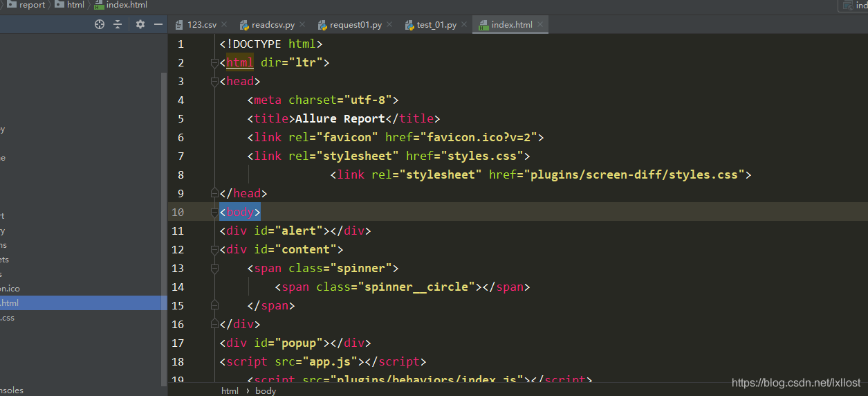Viewport: 868px width, 396px height.
Task: Click 'report' in the navigation bar path
Action: click(x=32, y=5)
